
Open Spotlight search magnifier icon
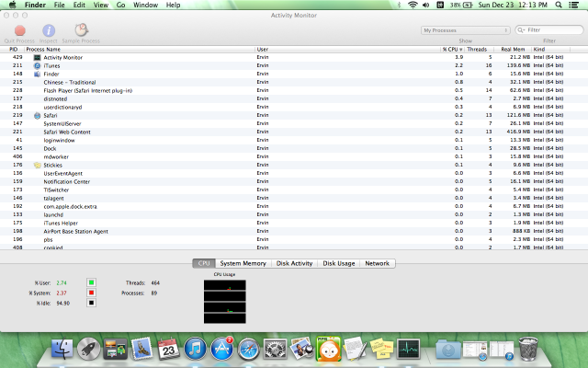coord(559,5)
